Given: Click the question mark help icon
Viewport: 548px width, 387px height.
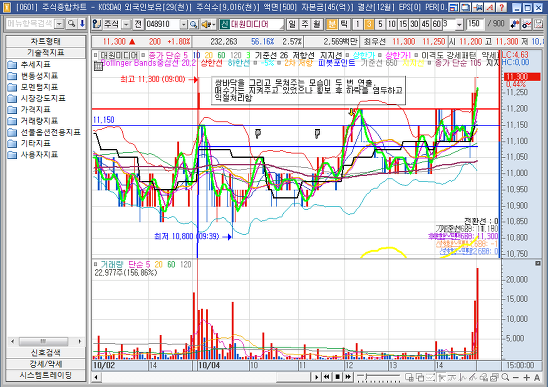Looking at the screenshot, I should tap(502, 7).
